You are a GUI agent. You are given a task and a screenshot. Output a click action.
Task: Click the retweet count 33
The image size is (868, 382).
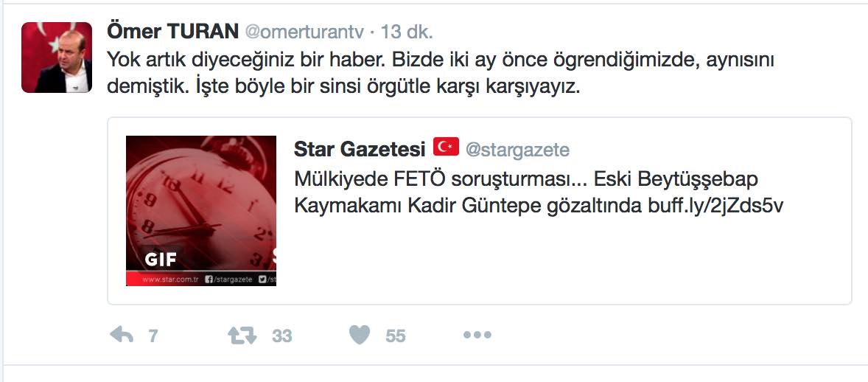click(281, 336)
